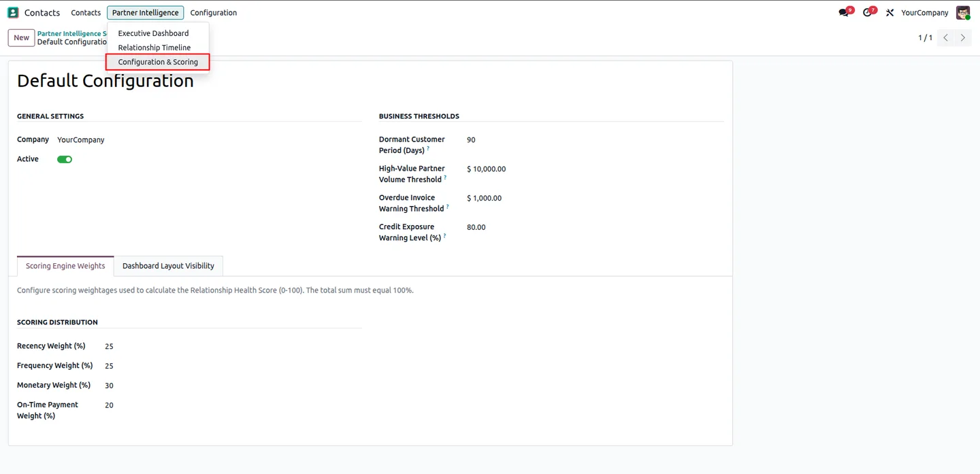Click the Recency Weight (%) label
This screenshot has height=474, width=980.
click(51, 346)
